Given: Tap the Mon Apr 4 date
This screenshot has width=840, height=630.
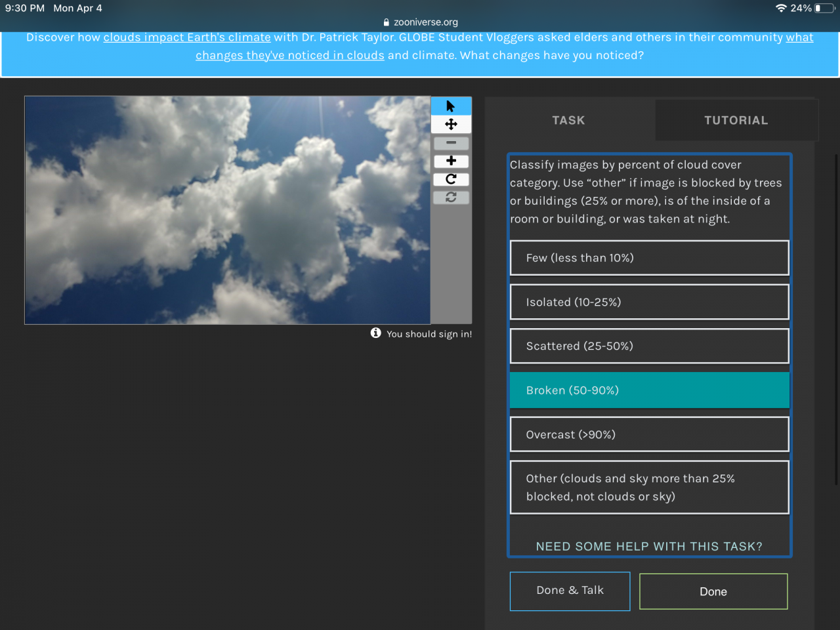Looking at the screenshot, I should (x=77, y=8).
